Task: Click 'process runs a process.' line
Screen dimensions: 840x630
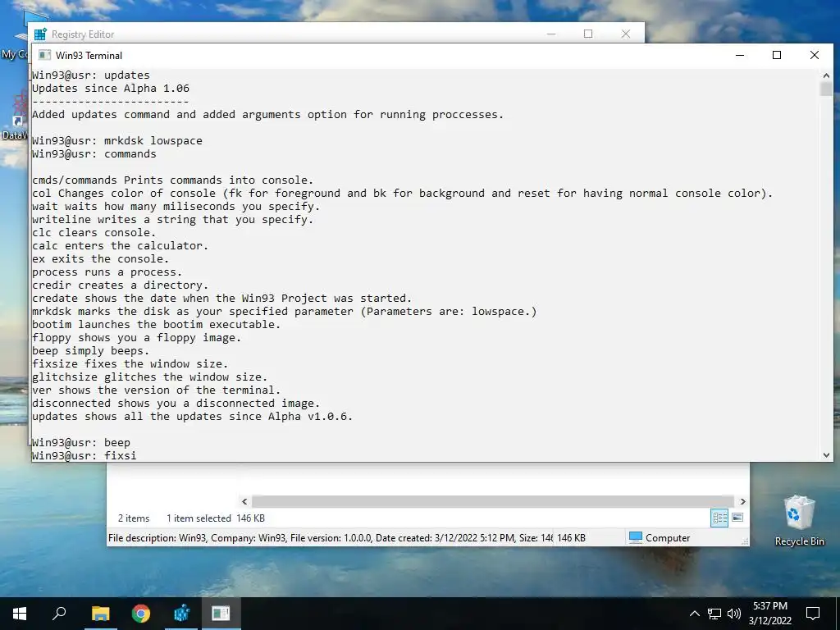Action: (107, 272)
